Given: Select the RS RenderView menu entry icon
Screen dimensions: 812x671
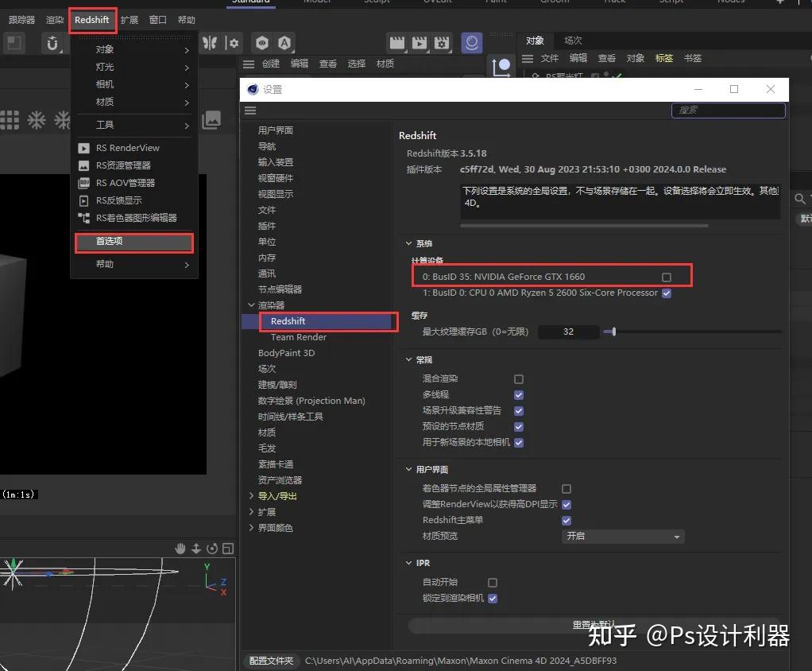Looking at the screenshot, I should [86, 148].
